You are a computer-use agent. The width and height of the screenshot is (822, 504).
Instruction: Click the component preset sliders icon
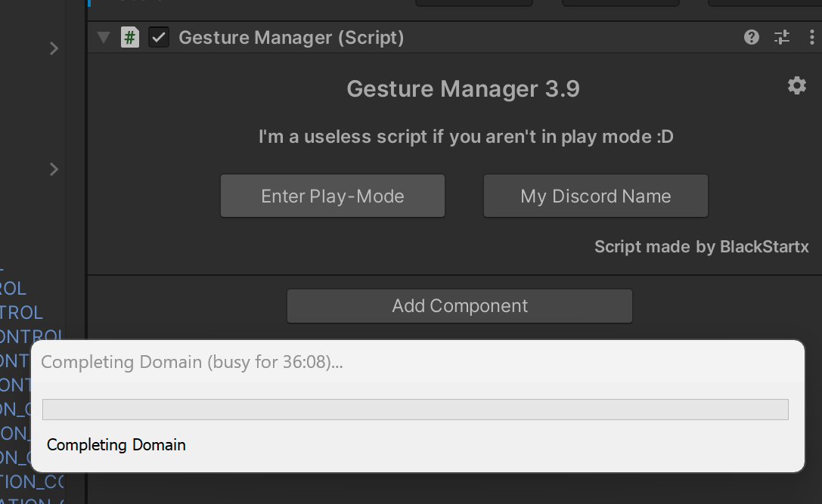(782, 37)
